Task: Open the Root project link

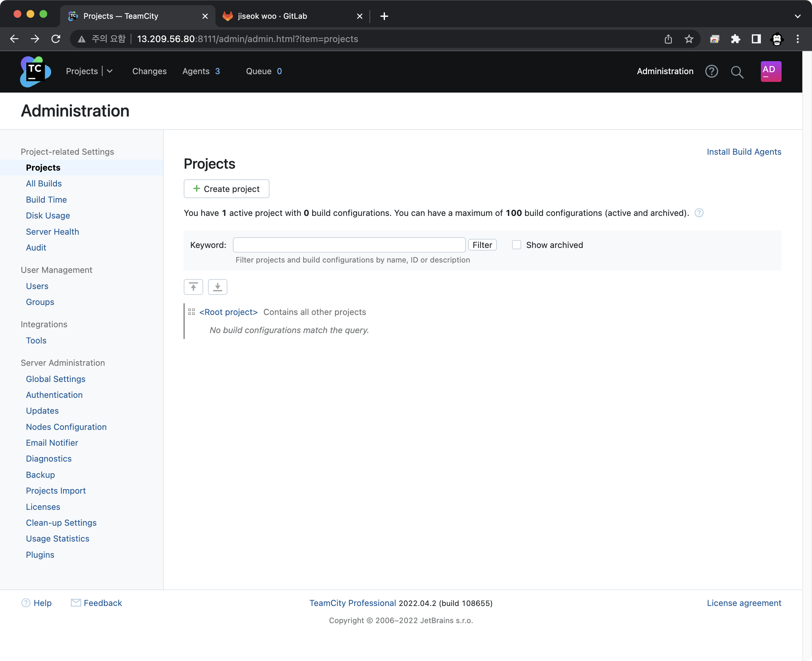Action: 228,312
